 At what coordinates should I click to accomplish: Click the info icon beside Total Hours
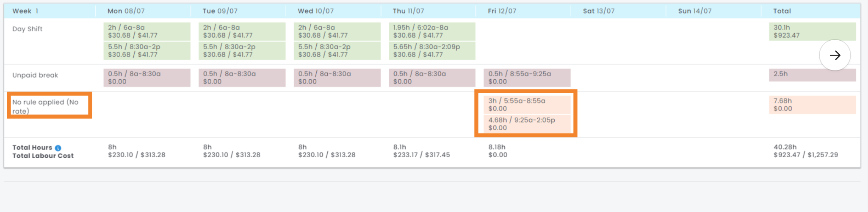click(x=58, y=148)
